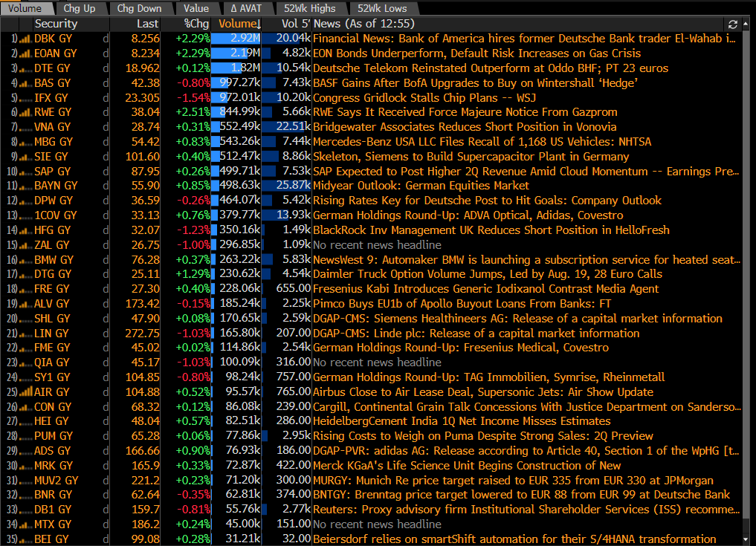Click the signal bars icon next to ZAL GY
756x546 pixels.
25,246
